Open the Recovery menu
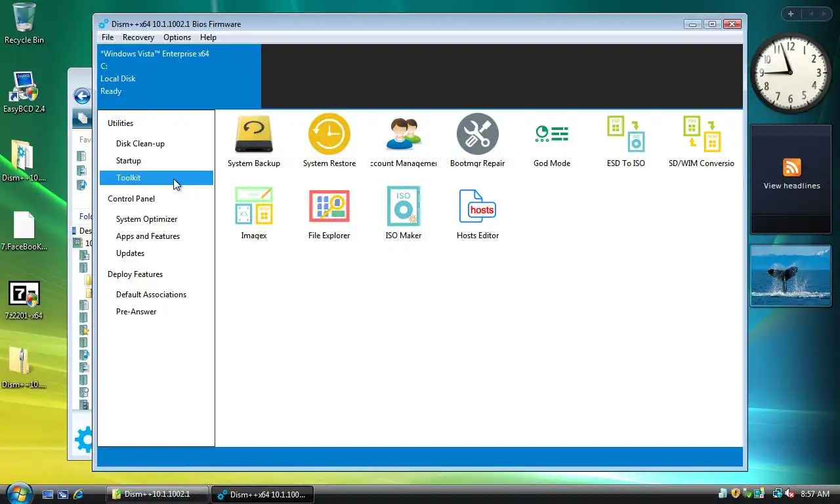Image resolution: width=840 pixels, height=504 pixels. coord(138,37)
